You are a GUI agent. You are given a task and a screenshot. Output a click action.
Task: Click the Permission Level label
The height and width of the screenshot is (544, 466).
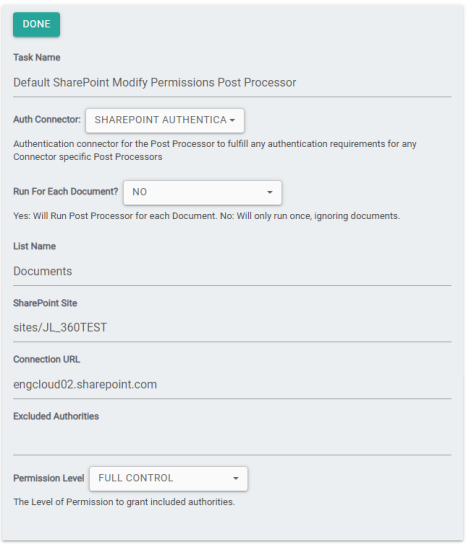click(x=49, y=478)
